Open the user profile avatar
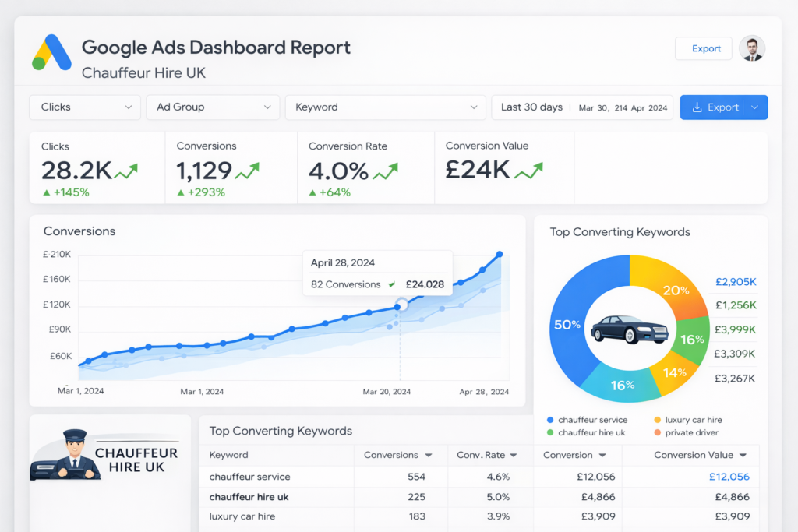 pos(751,48)
